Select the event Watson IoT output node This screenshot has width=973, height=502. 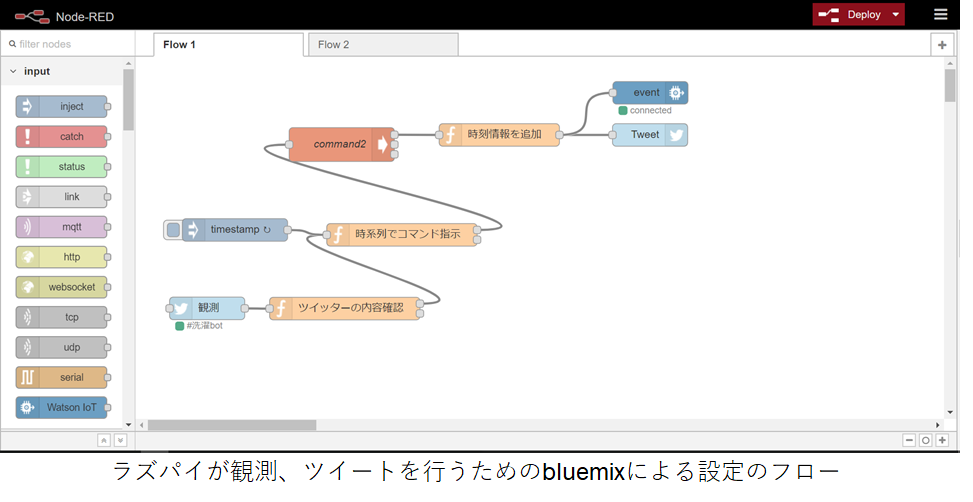[x=650, y=93]
